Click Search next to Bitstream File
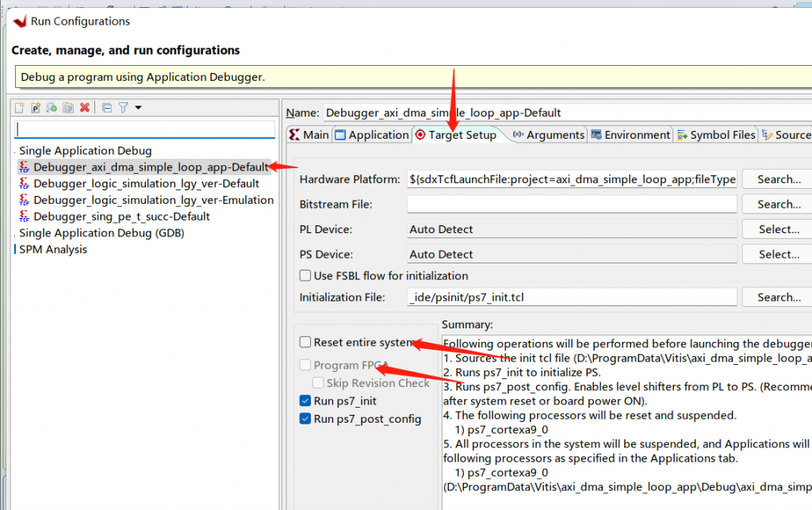This screenshot has height=510, width=812. pos(778,205)
